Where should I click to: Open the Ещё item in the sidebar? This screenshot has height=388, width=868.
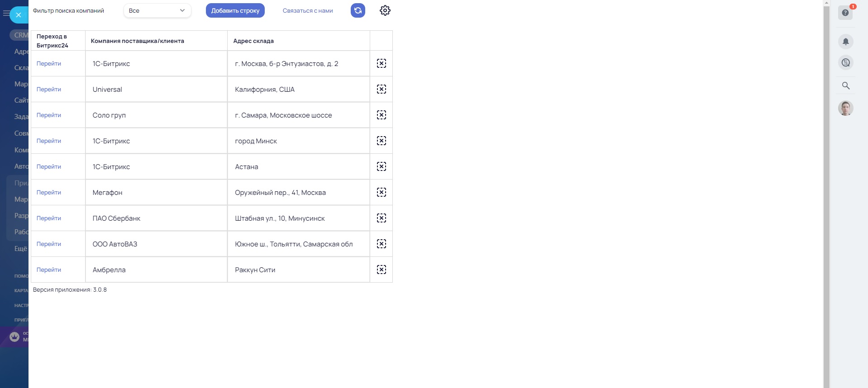[21, 248]
